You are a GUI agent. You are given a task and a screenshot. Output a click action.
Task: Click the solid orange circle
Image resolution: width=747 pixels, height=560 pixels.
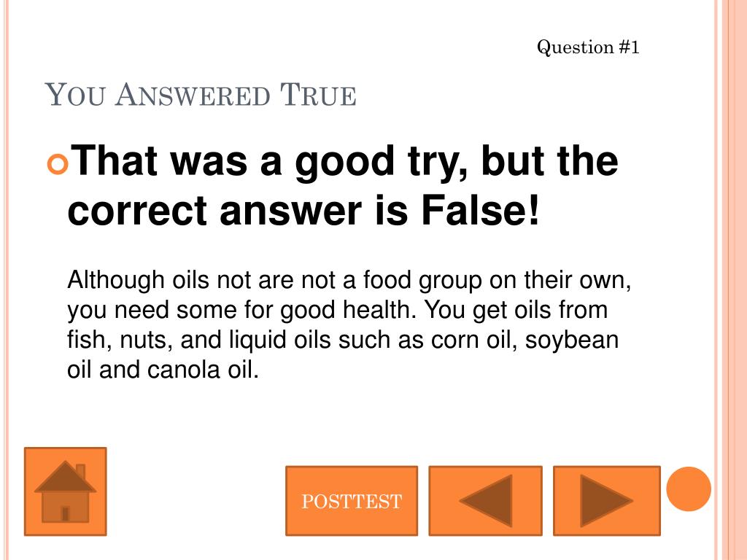point(689,489)
